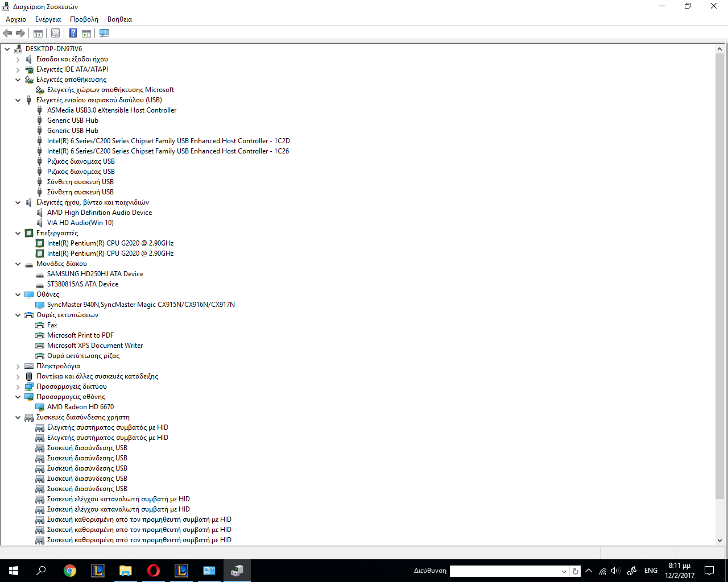Screen dimensions: 728x582
Task: Open the clock showing 8:11 μμ
Action: [680, 571]
